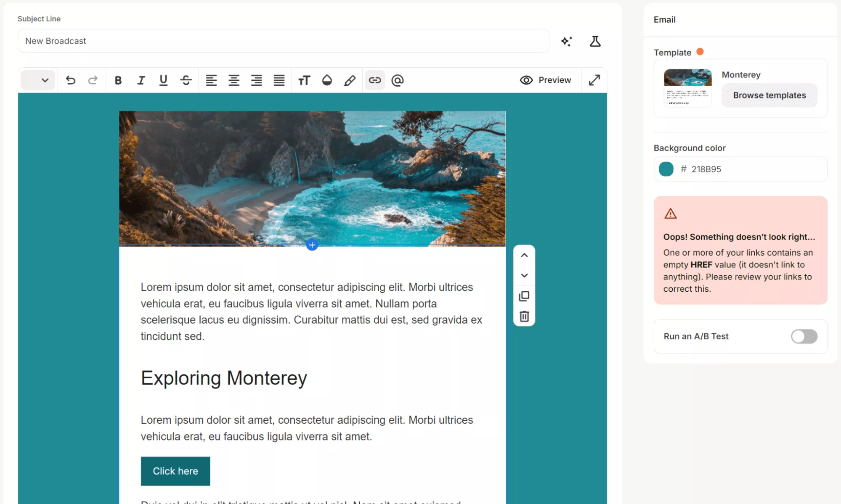This screenshot has width=841, height=504.
Task: Center-align the text
Action: 234,80
